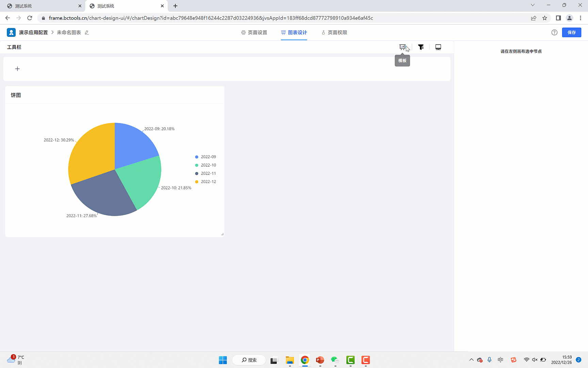This screenshot has height=368, width=588.
Task: Toggle 2022-12 legend series
Action: 206,182
